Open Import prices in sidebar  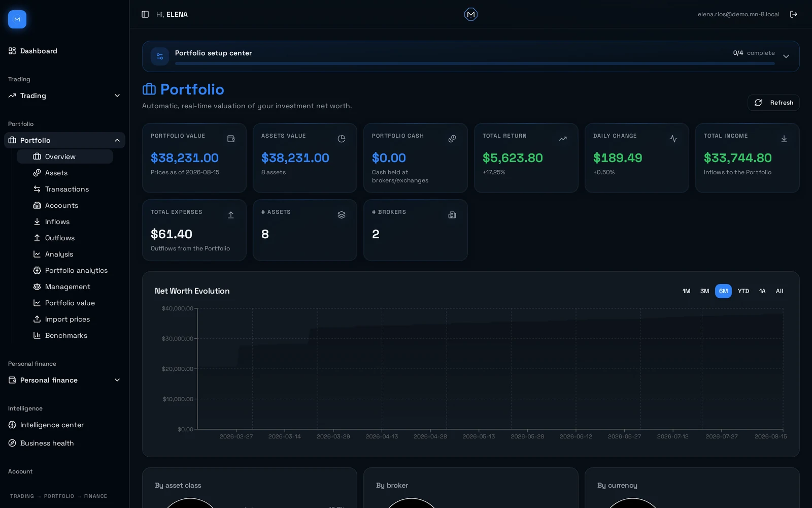click(x=65, y=319)
